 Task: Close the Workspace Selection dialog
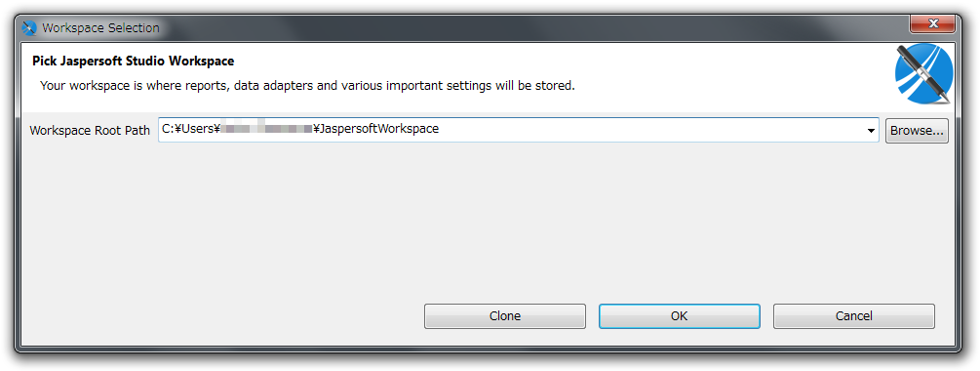pos(933,24)
